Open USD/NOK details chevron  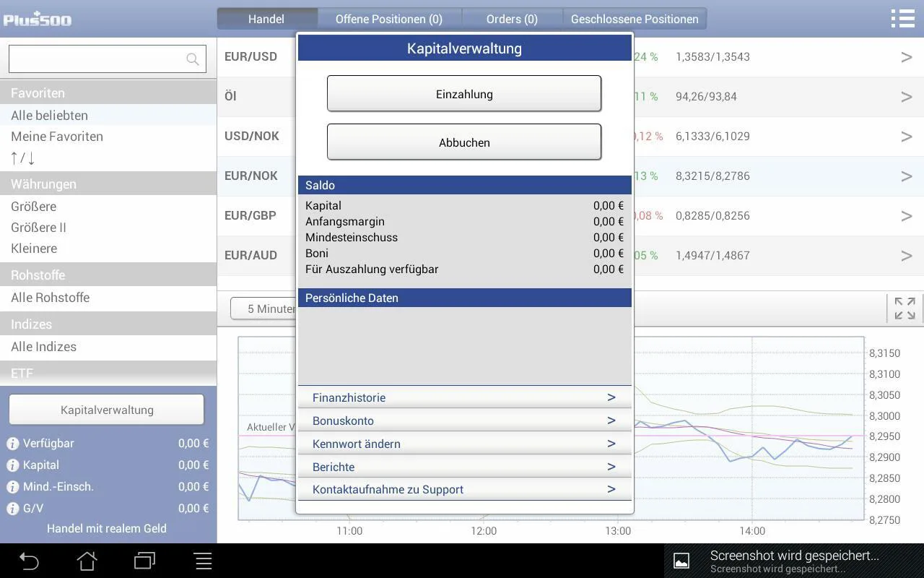(x=907, y=137)
